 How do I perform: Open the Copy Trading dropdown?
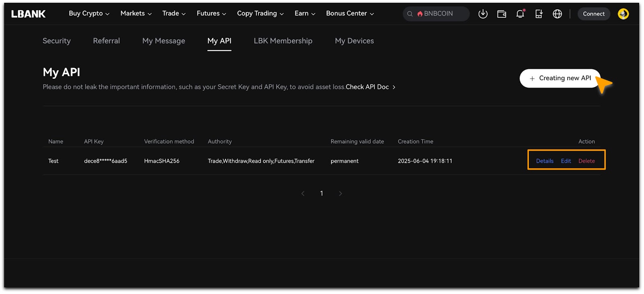260,14
